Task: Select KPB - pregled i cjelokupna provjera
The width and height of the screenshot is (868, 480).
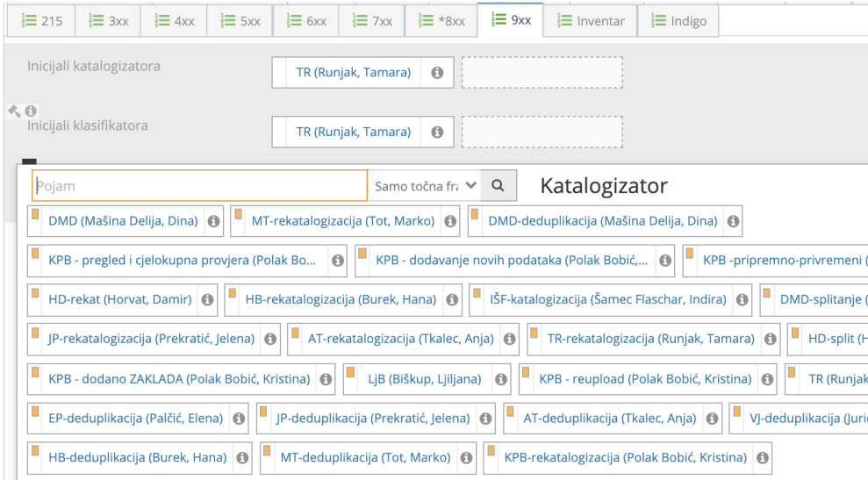Action: [x=182, y=261]
